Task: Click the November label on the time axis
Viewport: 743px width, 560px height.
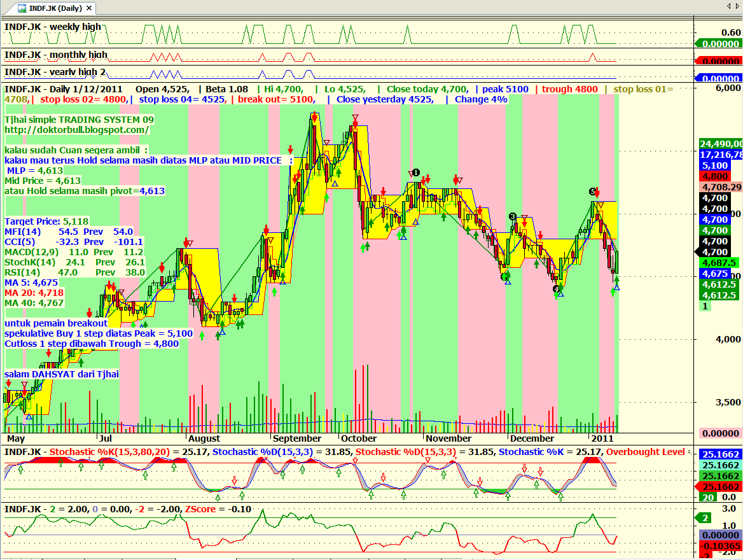Action: coord(448,438)
